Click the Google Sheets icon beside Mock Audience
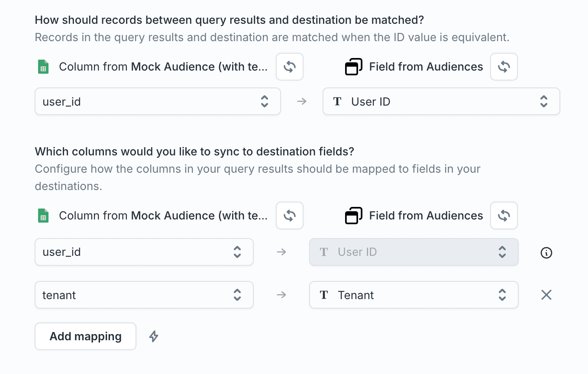The height and width of the screenshot is (374, 588). (43, 67)
